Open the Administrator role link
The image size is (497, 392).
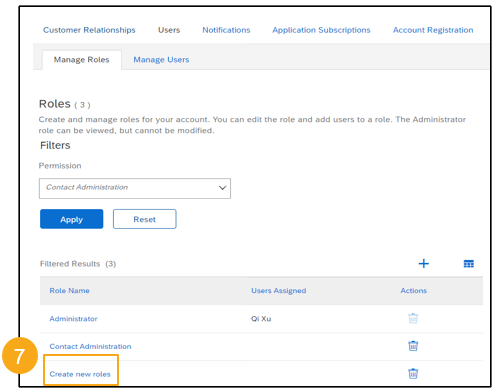coord(73,319)
